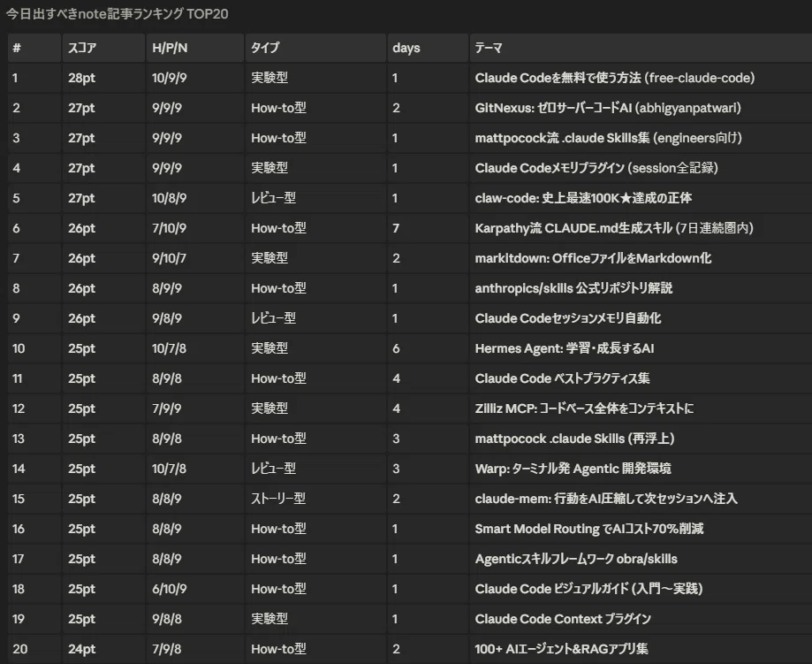Click rank number 10 cell
The image size is (812, 664).
pos(34,349)
